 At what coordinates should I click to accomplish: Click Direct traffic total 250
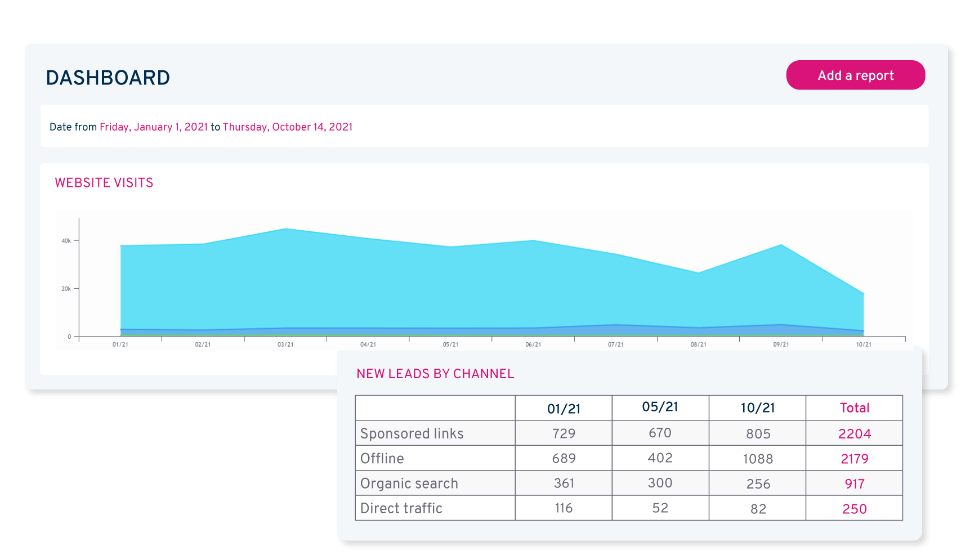point(855,509)
